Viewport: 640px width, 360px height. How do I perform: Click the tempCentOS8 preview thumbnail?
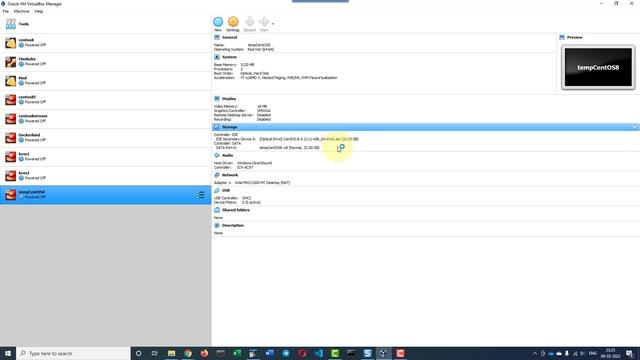[x=598, y=67]
